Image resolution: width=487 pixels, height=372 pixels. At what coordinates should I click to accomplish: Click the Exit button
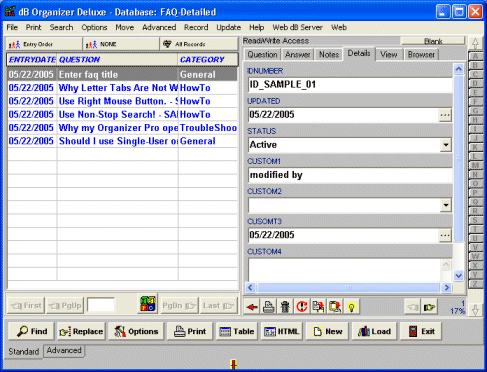(x=421, y=331)
